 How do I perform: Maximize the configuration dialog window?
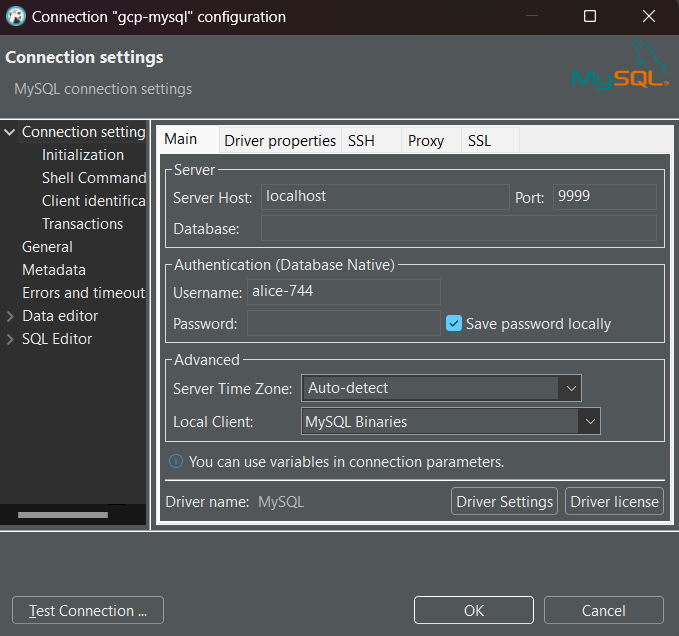(590, 17)
